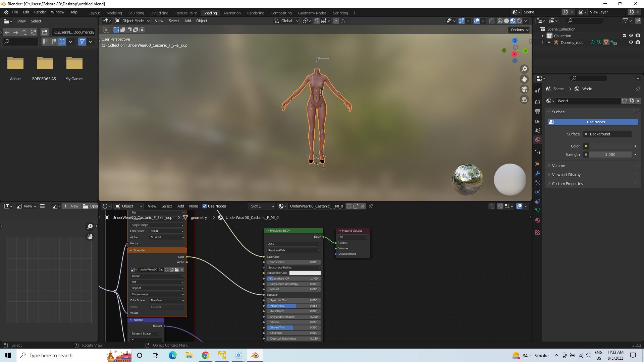Open the Material properties tab icon

(x=538, y=220)
